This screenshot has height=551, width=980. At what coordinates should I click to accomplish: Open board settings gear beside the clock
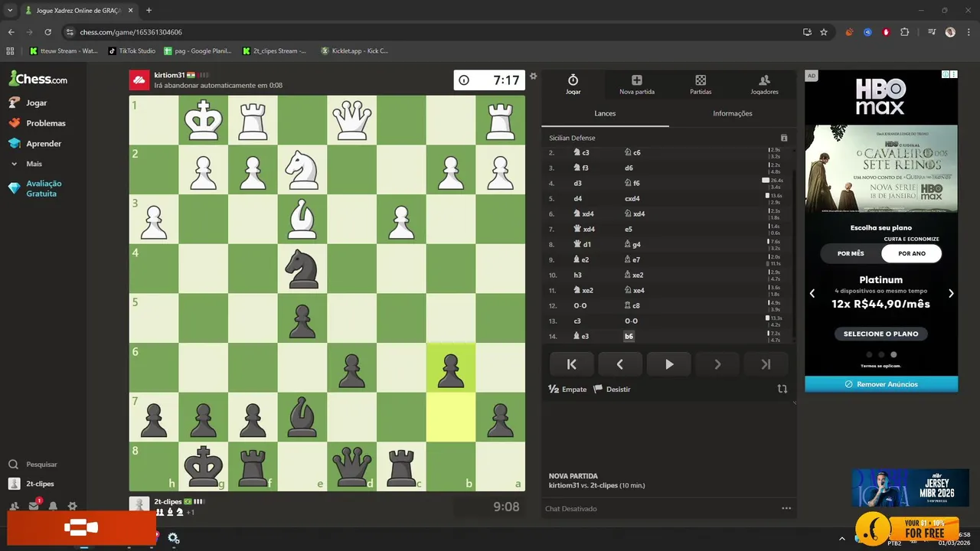coord(534,76)
